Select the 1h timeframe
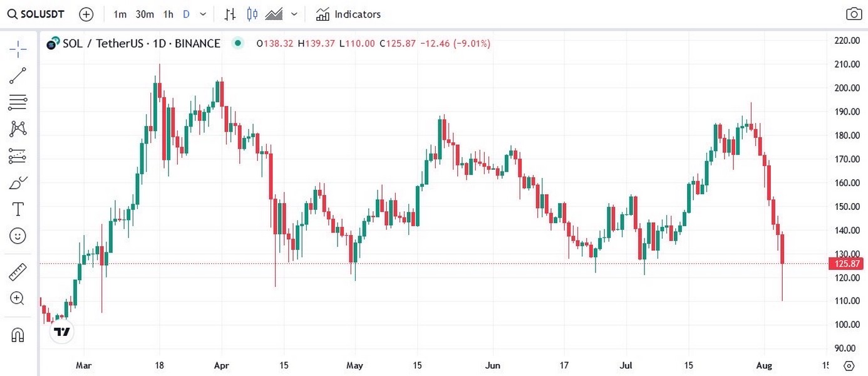The image size is (868, 376). 168,14
